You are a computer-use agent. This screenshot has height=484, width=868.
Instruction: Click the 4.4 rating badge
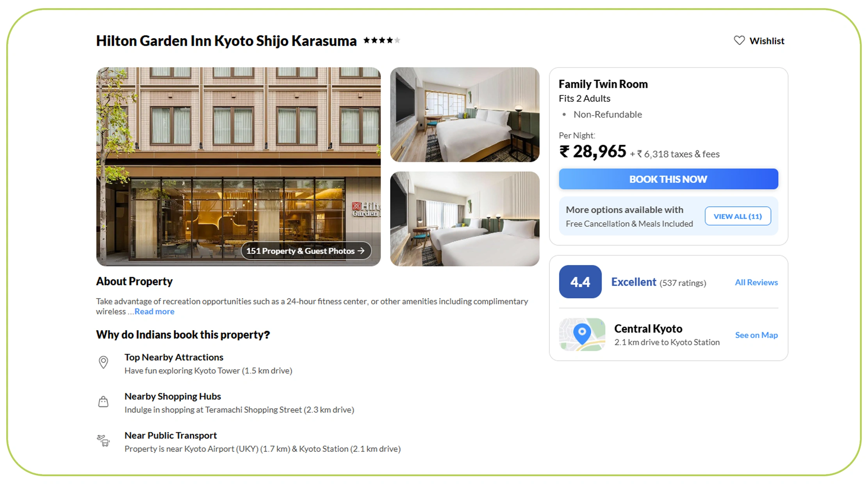580,282
